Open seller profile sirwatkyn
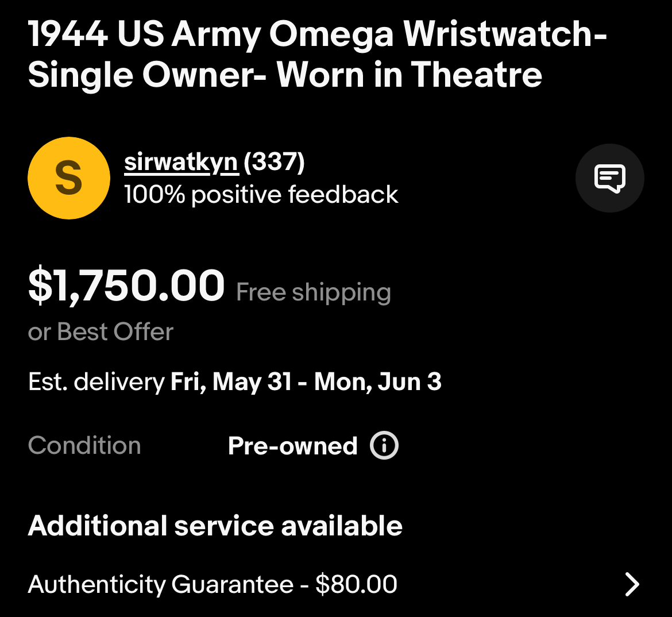Viewport: 672px width, 617px height. pyautogui.click(x=181, y=163)
